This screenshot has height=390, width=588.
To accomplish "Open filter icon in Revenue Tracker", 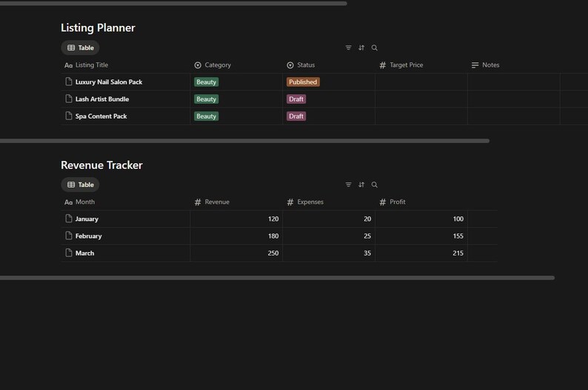I will [348, 185].
